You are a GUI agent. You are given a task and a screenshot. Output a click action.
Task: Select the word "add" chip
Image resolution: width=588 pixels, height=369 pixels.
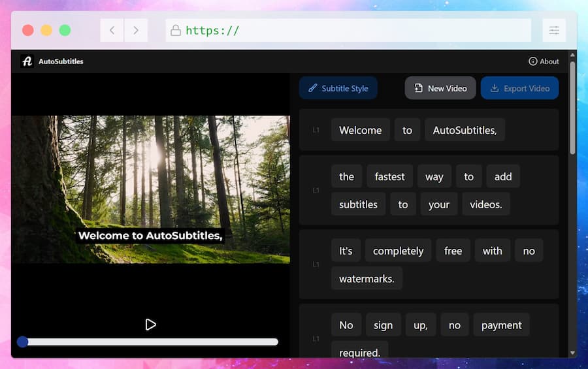(503, 176)
